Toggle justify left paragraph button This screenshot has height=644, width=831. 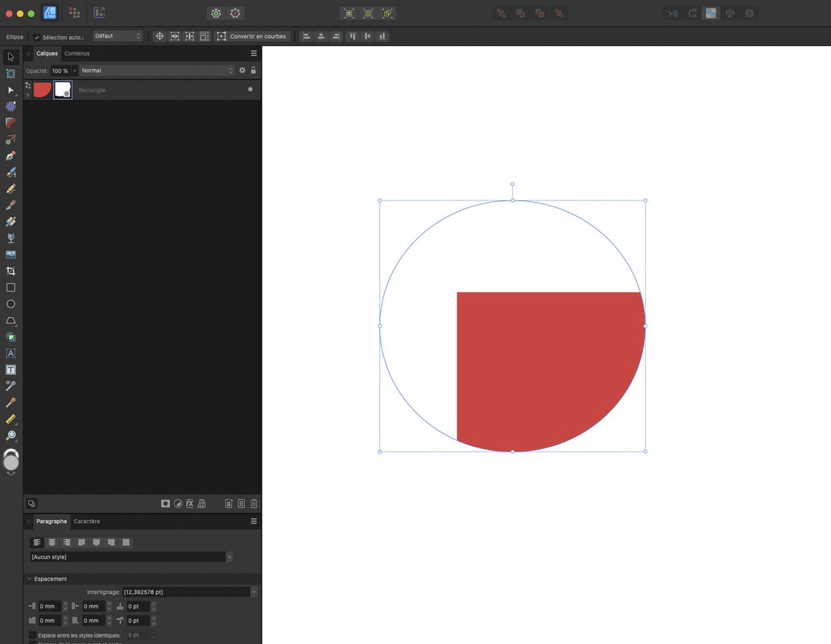(x=81, y=543)
